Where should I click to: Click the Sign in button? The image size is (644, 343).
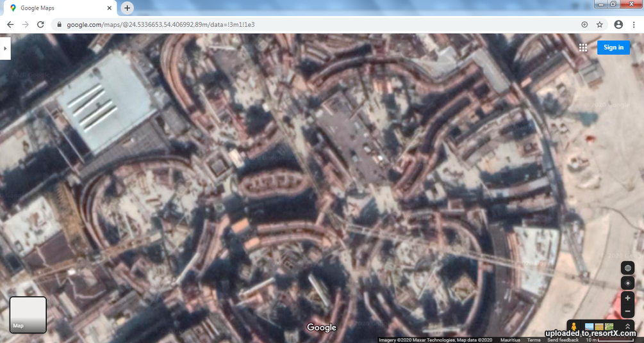coord(614,47)
